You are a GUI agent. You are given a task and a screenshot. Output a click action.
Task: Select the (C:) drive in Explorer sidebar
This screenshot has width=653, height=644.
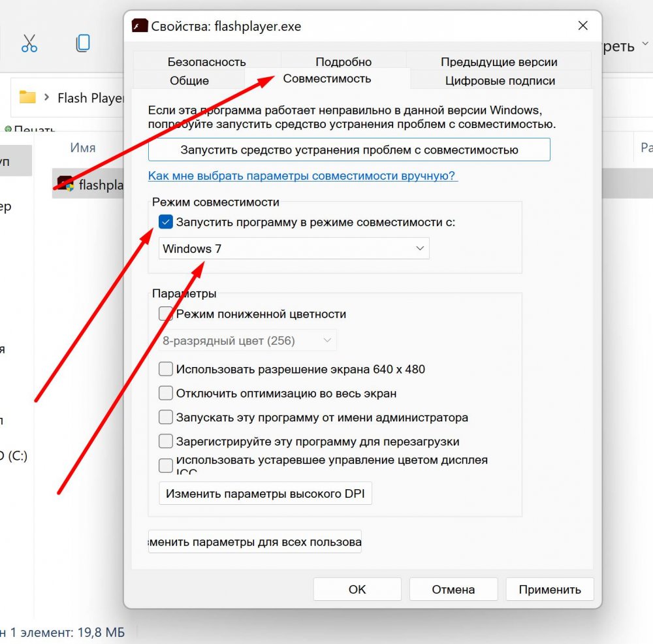(13, 456)
